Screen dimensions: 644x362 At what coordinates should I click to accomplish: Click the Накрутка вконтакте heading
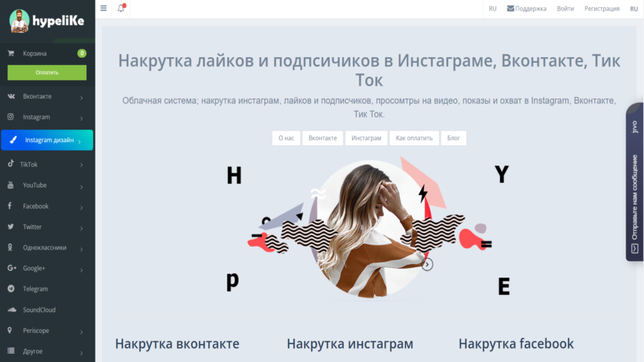[177, 344]
